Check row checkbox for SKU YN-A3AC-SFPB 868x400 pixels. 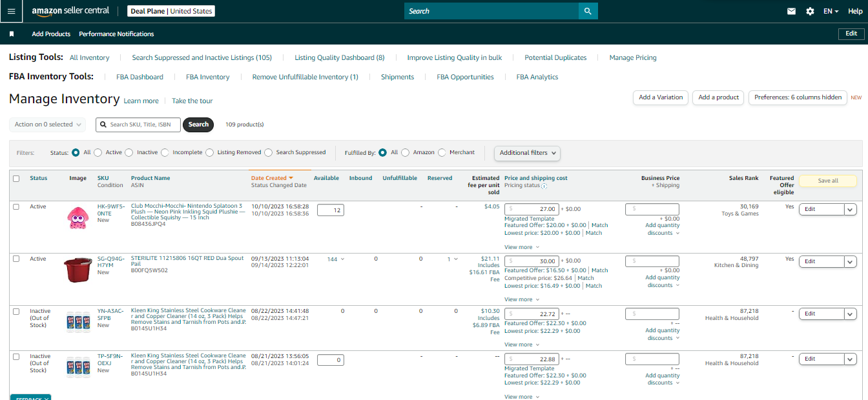tap(16, 311)
